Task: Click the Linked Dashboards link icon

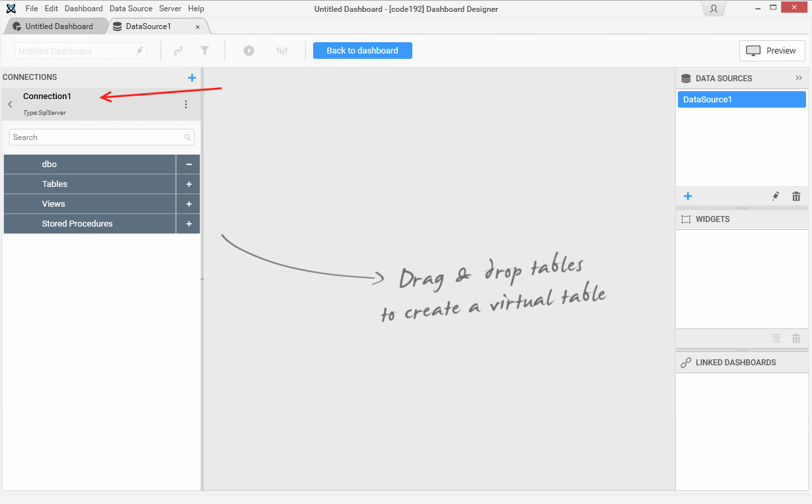Action: point(686,363)
